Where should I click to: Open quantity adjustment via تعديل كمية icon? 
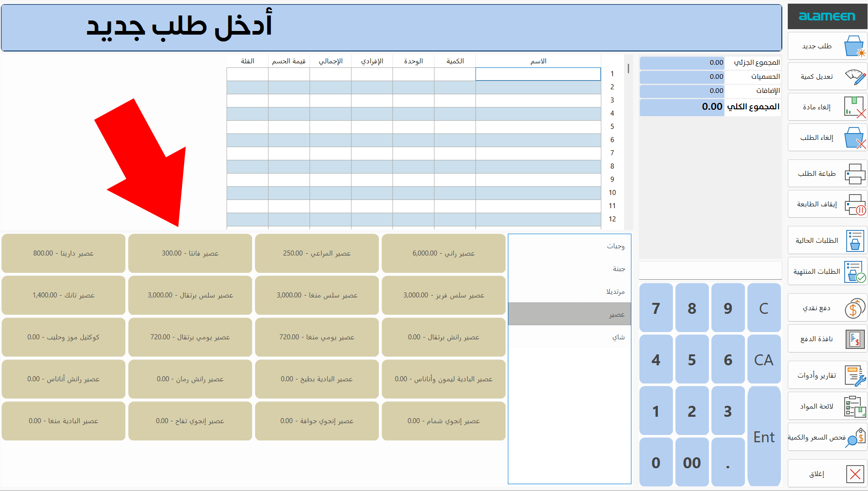855,76
